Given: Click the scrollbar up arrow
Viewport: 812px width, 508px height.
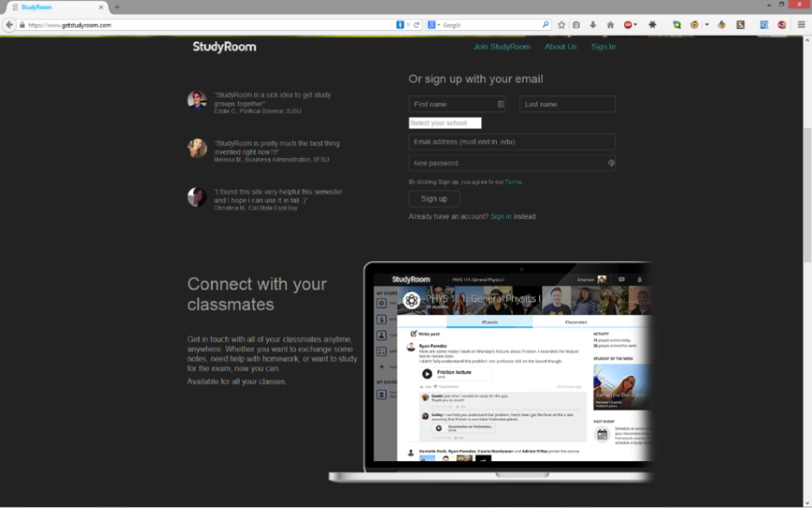Looking at the screenshot, I should coord(806,40).
